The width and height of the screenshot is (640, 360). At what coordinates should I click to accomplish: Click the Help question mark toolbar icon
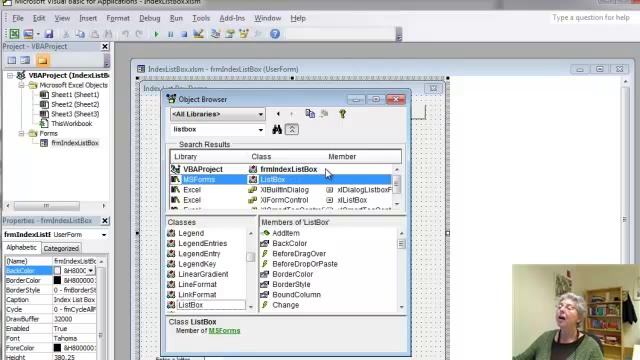point(275,34)
